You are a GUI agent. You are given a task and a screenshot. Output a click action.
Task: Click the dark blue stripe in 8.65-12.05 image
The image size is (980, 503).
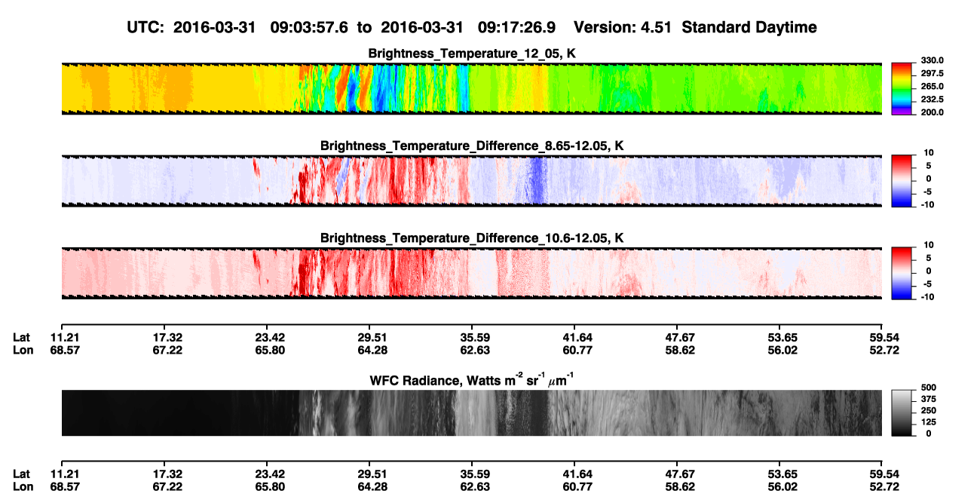click(x=535, y=179)
